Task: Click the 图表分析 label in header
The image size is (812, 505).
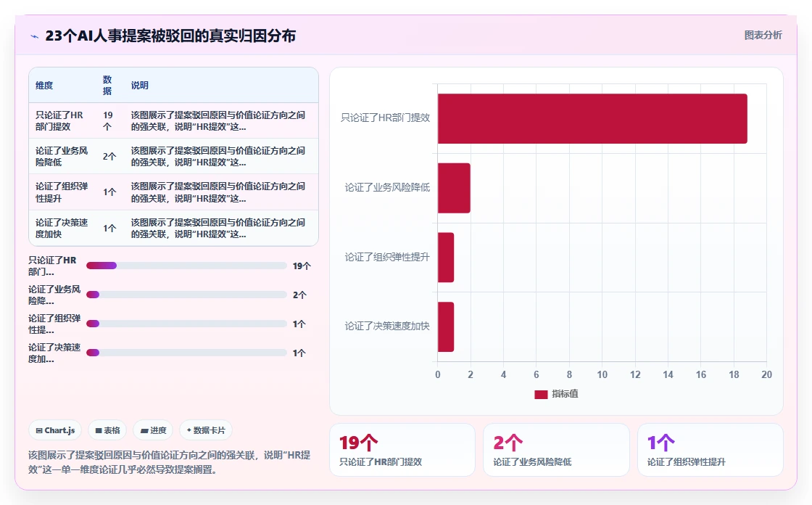Action: point(763,36)
